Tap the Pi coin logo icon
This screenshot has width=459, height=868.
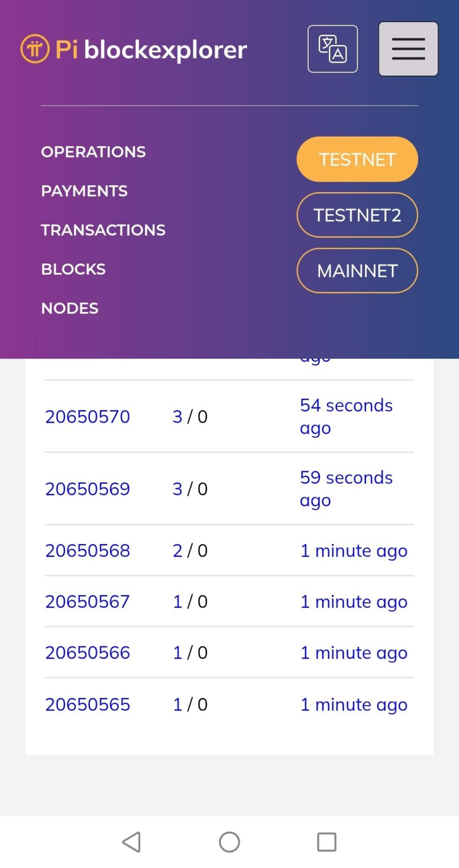pyautogui.click(x=34, y=49)
